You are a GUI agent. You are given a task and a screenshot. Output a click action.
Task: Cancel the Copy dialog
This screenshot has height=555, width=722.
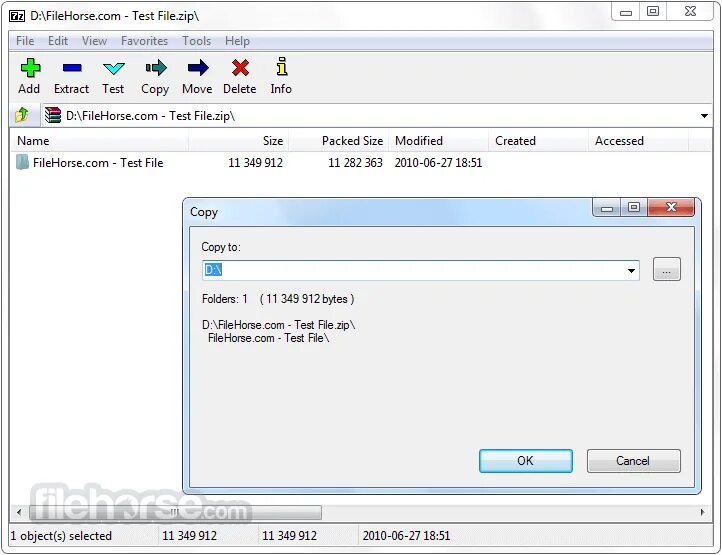[x=633, y=461]
